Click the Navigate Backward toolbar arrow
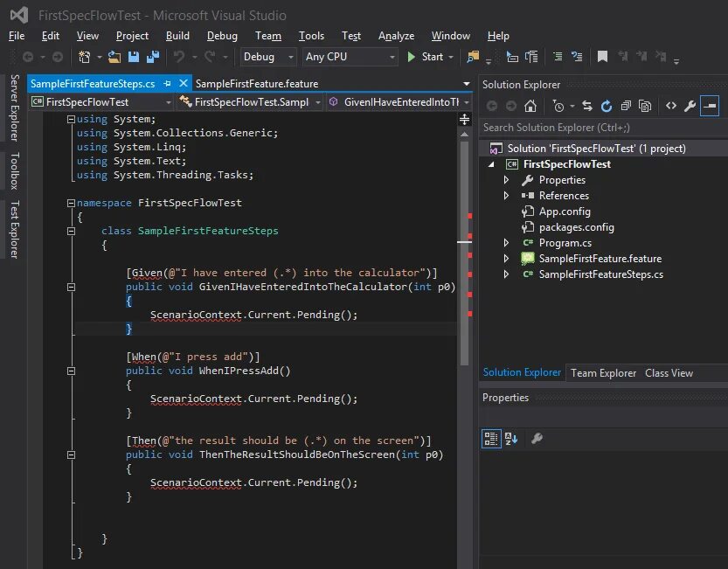 28,57
